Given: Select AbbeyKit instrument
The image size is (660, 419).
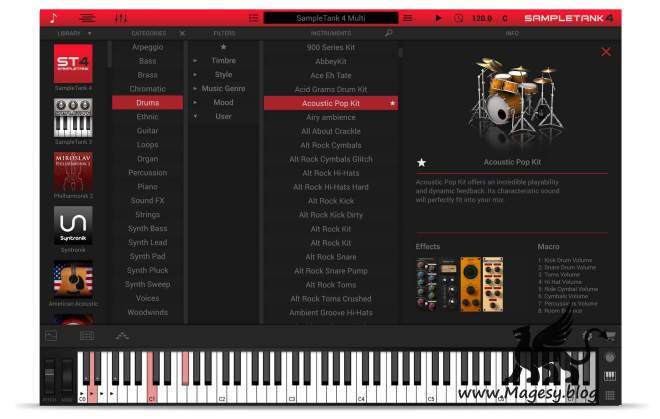Looking at the screenshot, I should 331,61.
